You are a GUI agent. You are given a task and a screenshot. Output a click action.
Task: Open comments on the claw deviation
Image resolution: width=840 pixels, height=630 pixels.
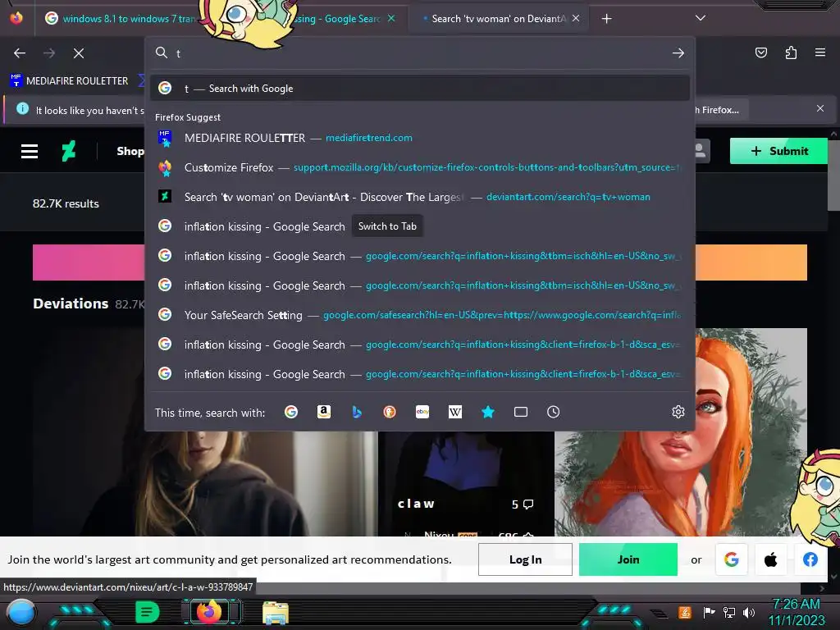523,504
